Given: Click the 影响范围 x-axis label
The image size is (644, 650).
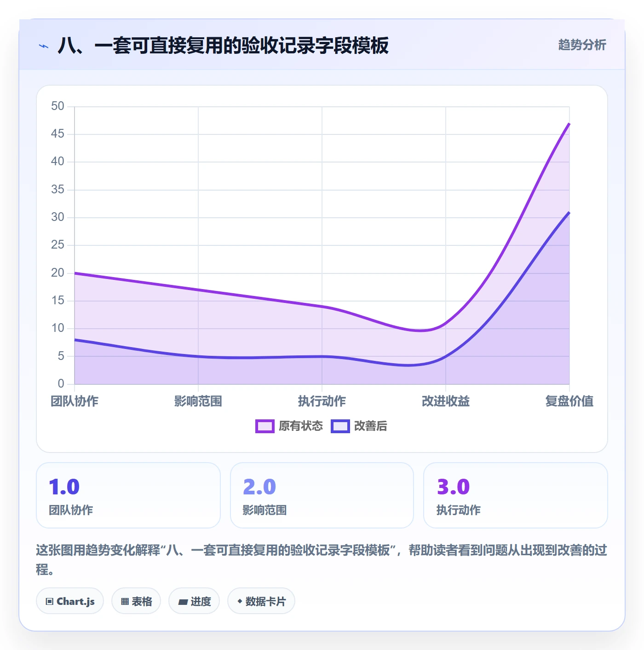Looking at the screenshot, I should tap(198, 401).
